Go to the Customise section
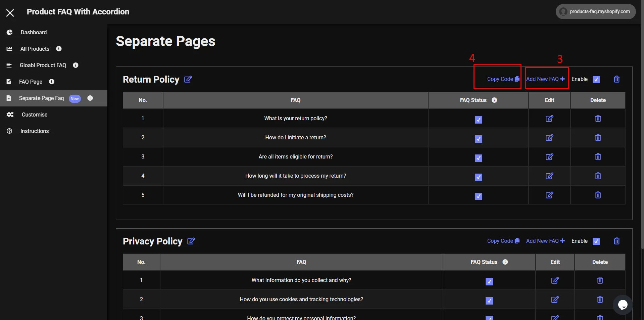Screen dimensions: 644x320 (x=34, y=115)
